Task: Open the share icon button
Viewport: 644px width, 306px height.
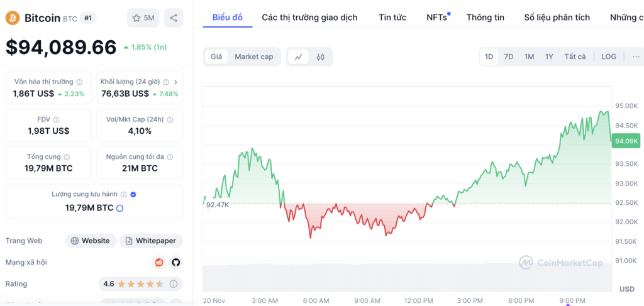Action: (174, 18)
